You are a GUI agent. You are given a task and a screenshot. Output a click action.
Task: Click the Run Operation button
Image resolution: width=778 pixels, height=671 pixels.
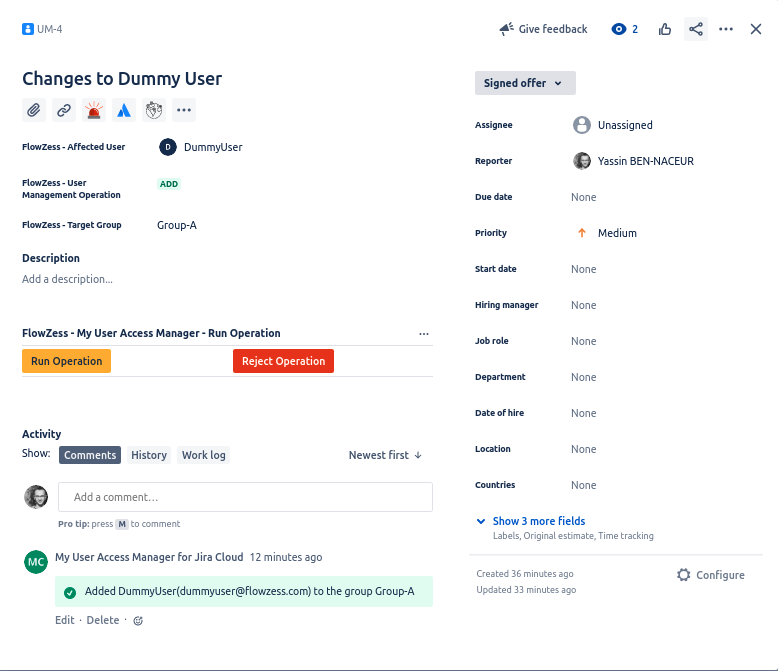click(66, 361)
